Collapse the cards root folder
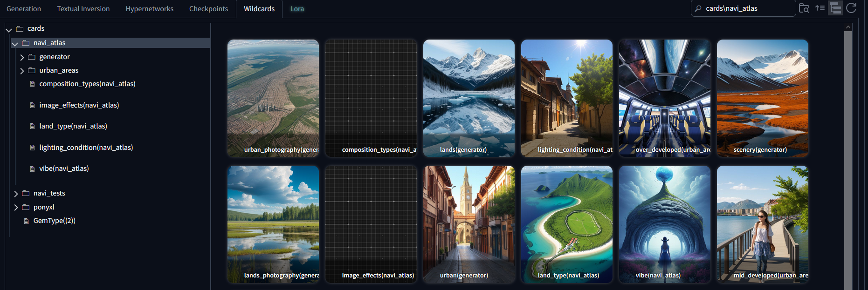 pos(9,29)
